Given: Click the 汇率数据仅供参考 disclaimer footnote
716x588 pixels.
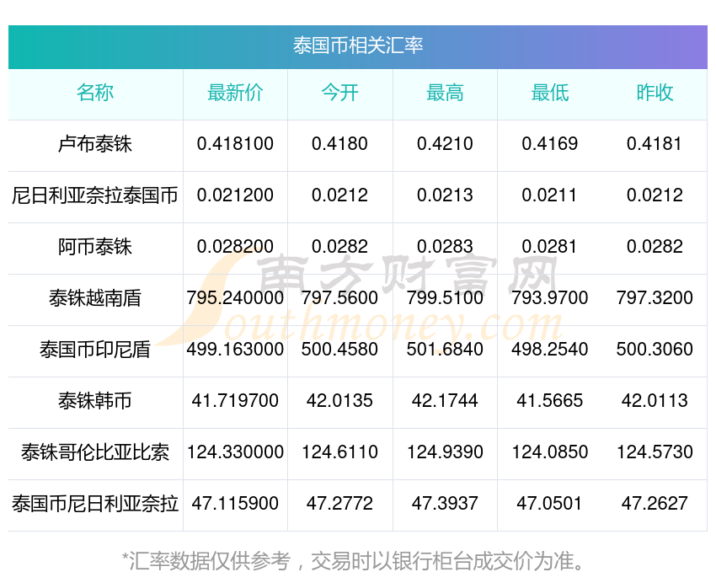Looking at the screenshot, I should tap(353, 561).
